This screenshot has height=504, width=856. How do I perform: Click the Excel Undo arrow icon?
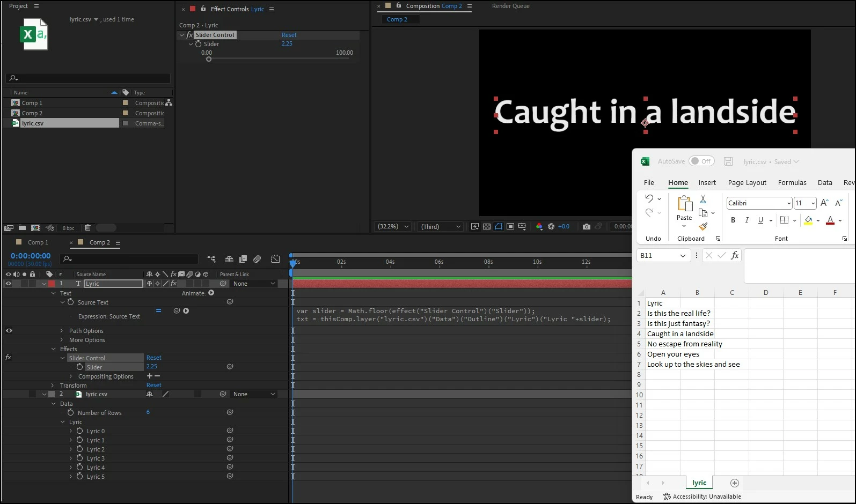point(649,198)
